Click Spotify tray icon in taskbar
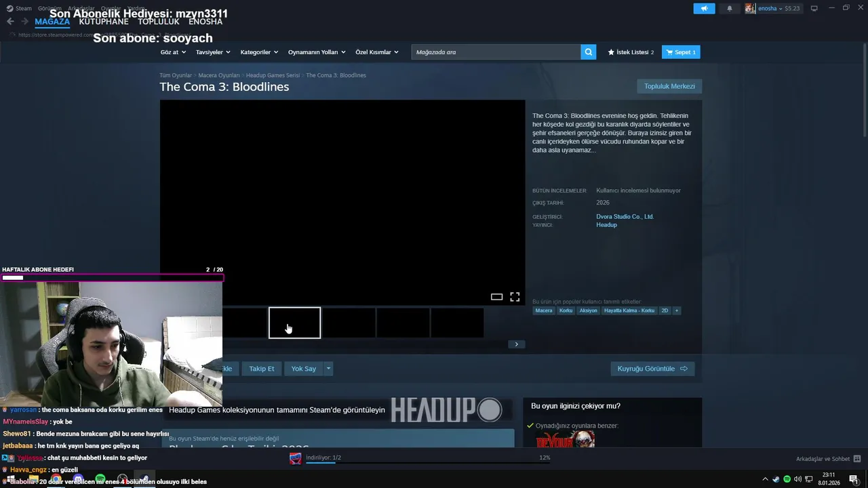This screenshot has width=868, height=488. [x=787, y=479]
